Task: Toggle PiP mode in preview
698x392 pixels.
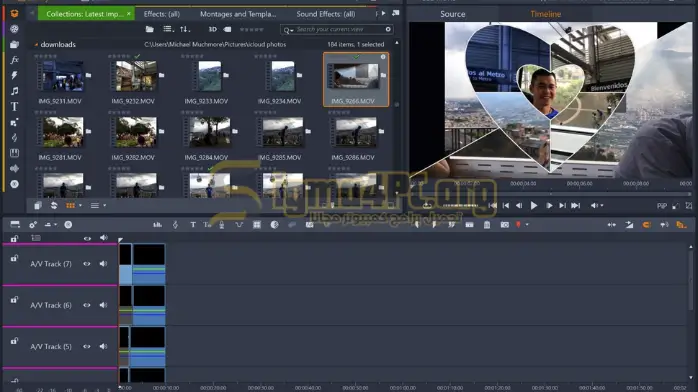Action: 661,206
